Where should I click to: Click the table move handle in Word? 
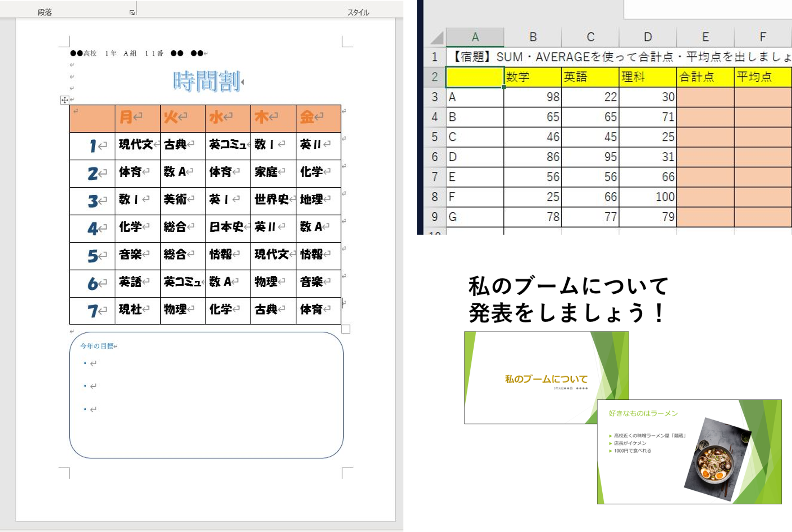point(64,100)
